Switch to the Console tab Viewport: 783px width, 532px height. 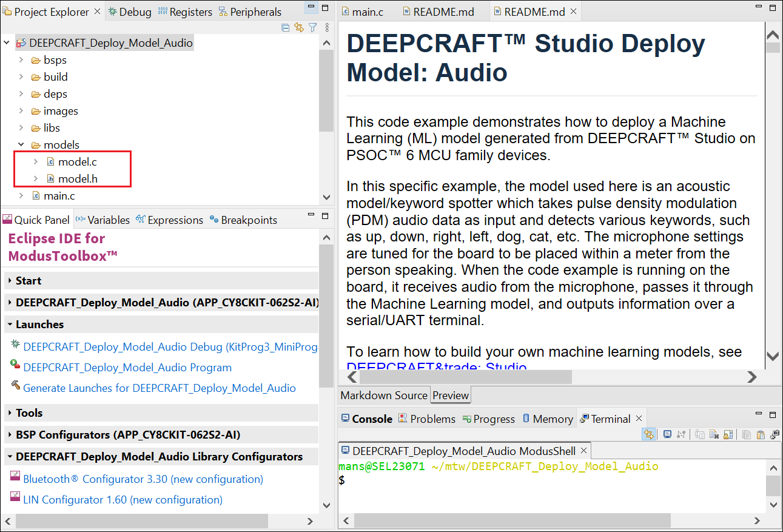(366, 419)
